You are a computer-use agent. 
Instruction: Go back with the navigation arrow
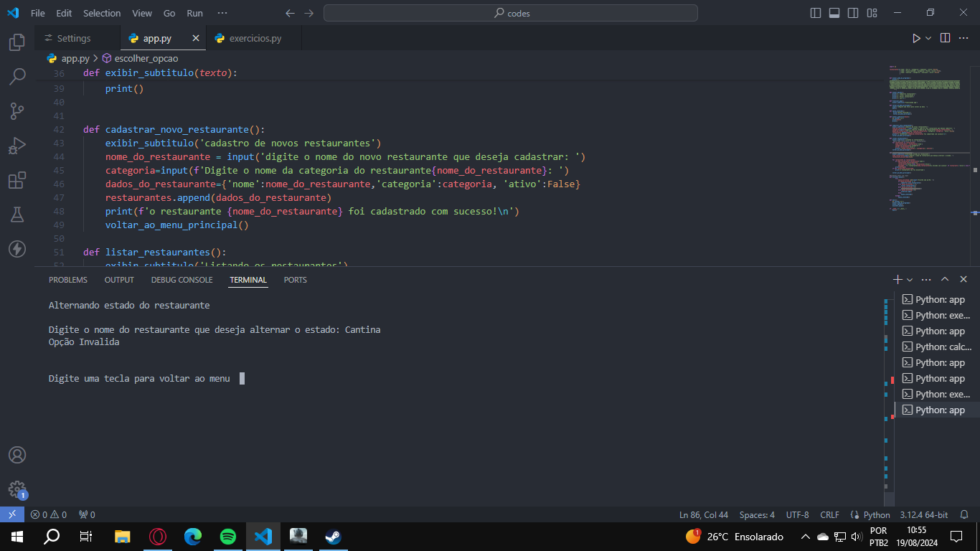290,13
